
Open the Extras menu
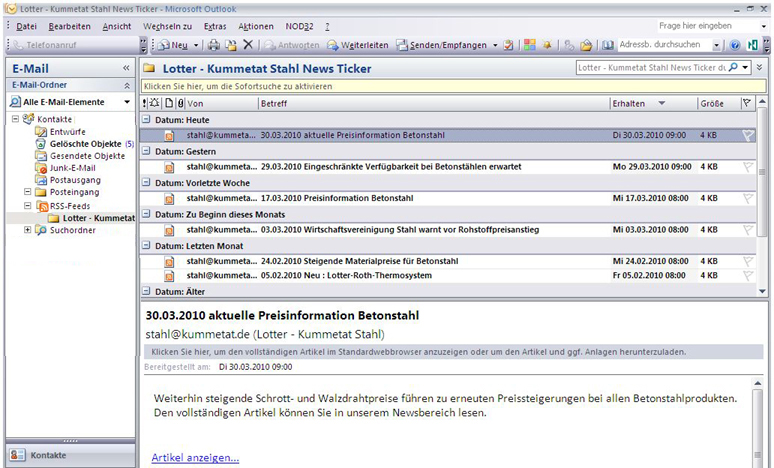click(215, 26)
